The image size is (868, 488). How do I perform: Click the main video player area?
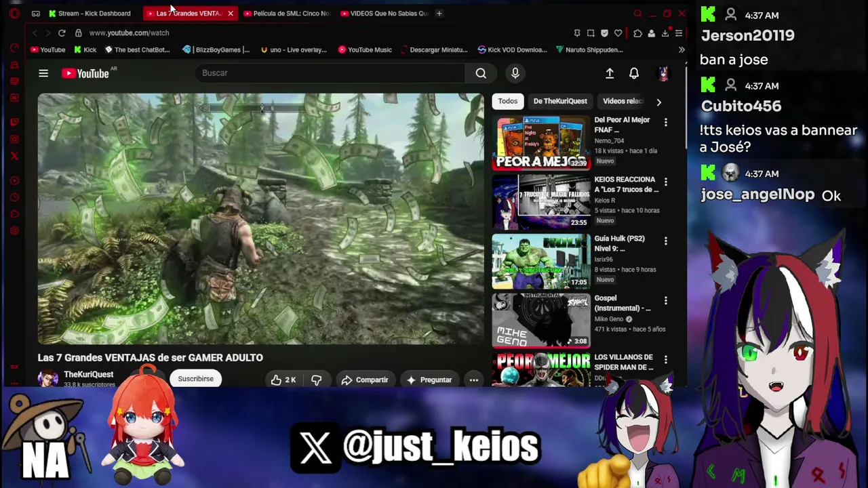pos(261,219)
